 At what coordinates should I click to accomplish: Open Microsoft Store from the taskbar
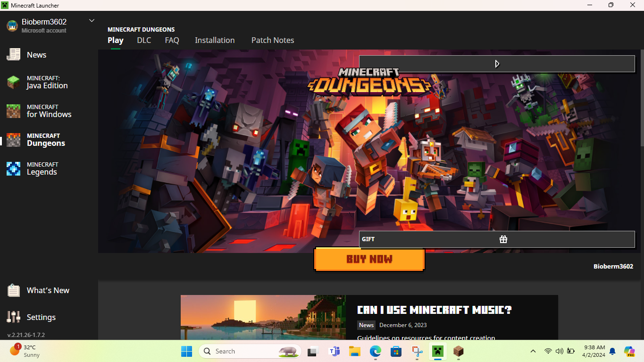coord(396,351)
